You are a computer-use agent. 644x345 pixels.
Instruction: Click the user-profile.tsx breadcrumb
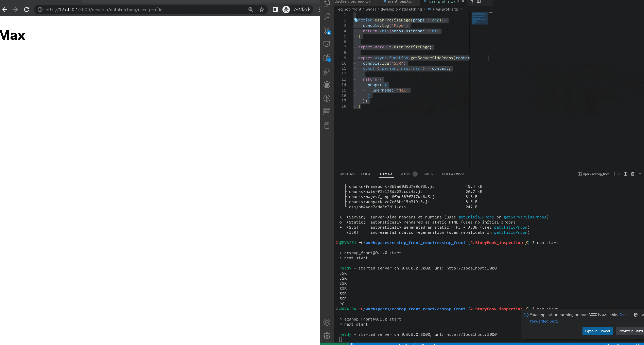(446, 10)
